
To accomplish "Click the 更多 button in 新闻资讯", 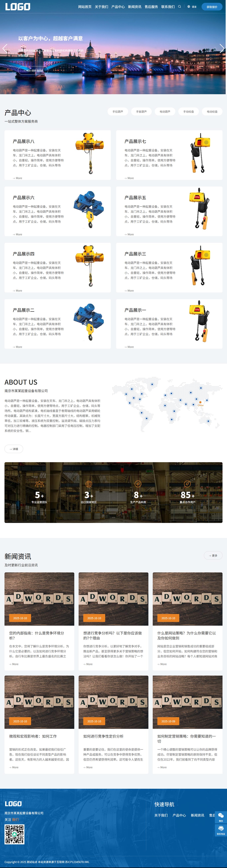I will point(213,556).
